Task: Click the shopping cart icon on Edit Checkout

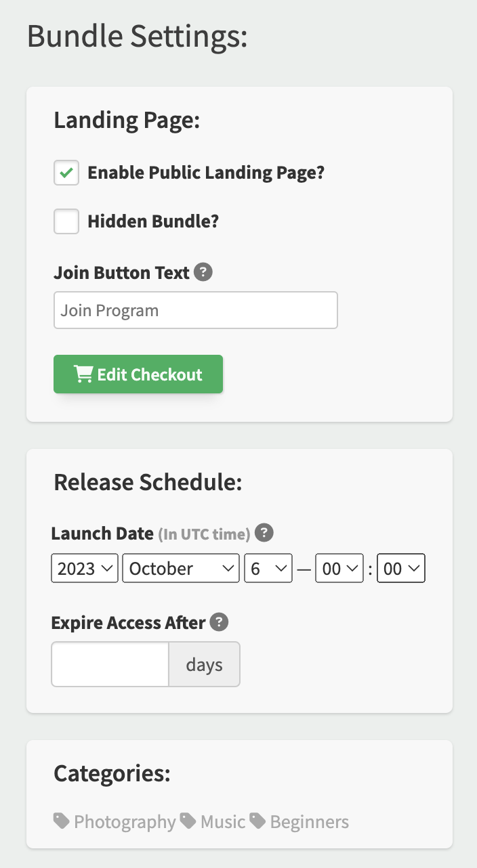Action: (83, 374)
